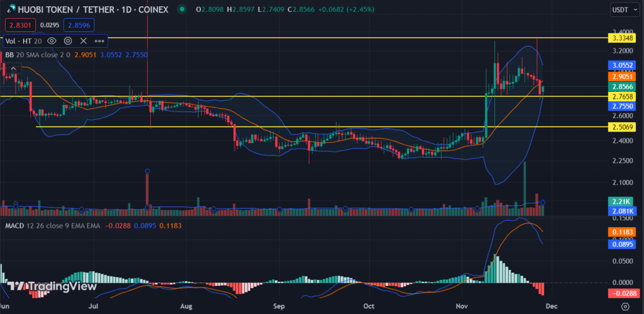
Task: Click the Nov date on time axis
Action: point(462,306)
